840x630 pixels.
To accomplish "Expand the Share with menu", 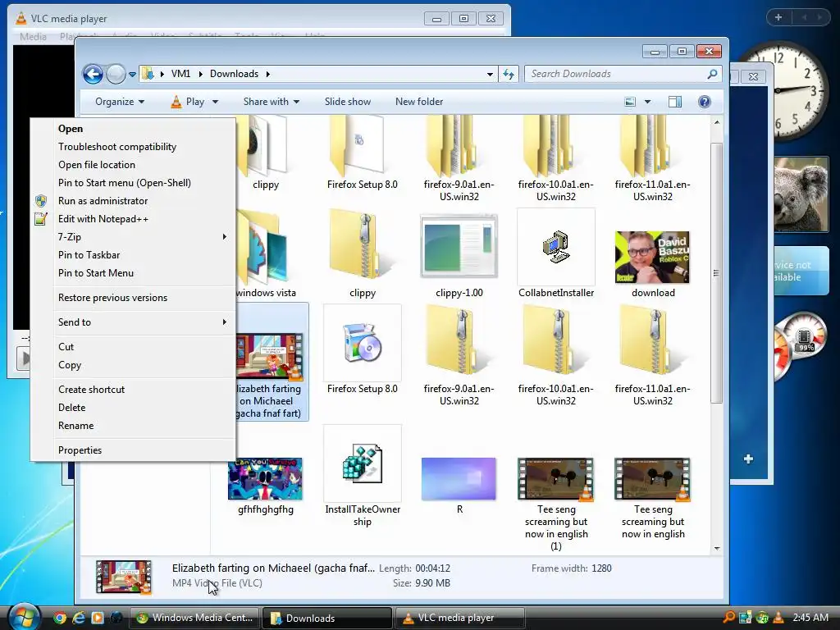I will tap(271, 101).
